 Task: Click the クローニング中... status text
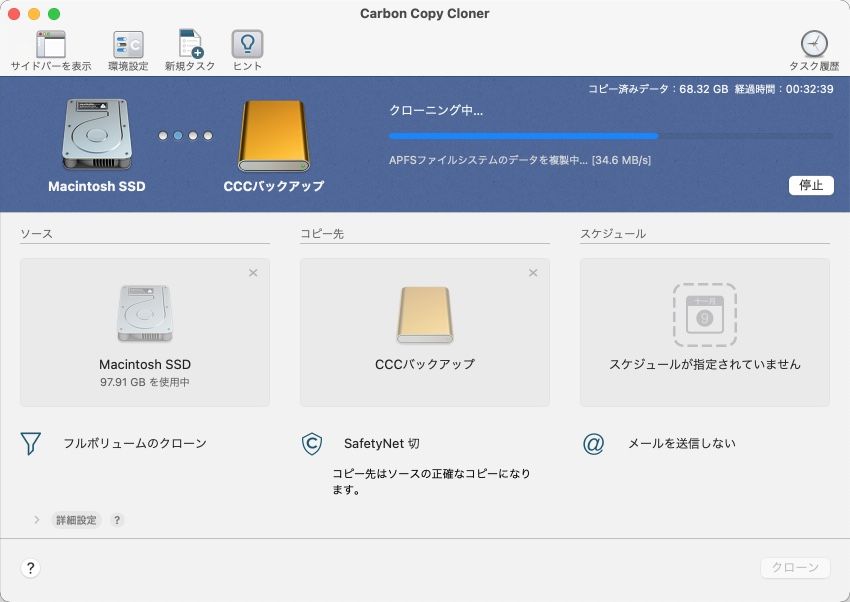tap(436, 111)
